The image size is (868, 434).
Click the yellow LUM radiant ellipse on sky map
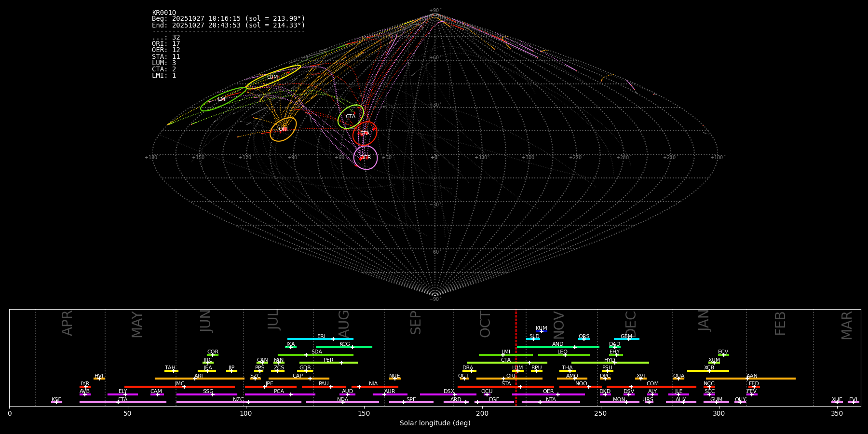(x=273, y=77)
